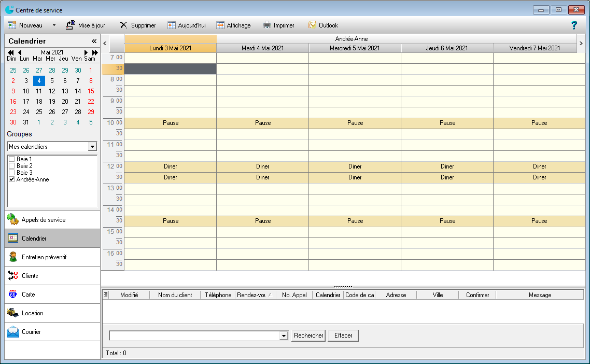Sort by No. Appel column
Screen dimensions: 590x364
[294, 295]
